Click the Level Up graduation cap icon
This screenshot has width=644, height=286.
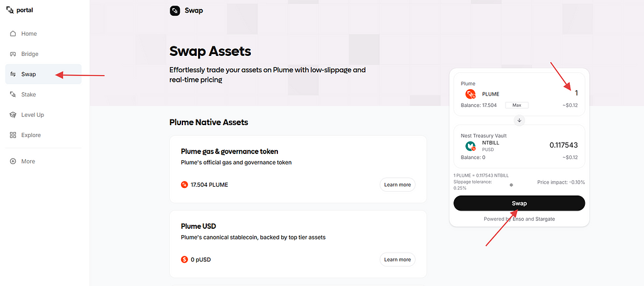click(x=13, y=115)
